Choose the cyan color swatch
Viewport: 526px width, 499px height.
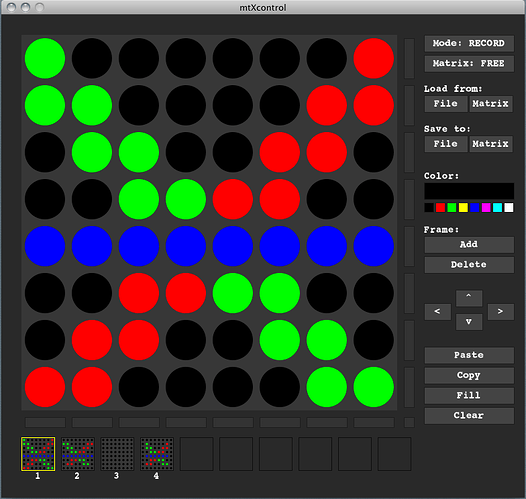(x=497, y=208)
